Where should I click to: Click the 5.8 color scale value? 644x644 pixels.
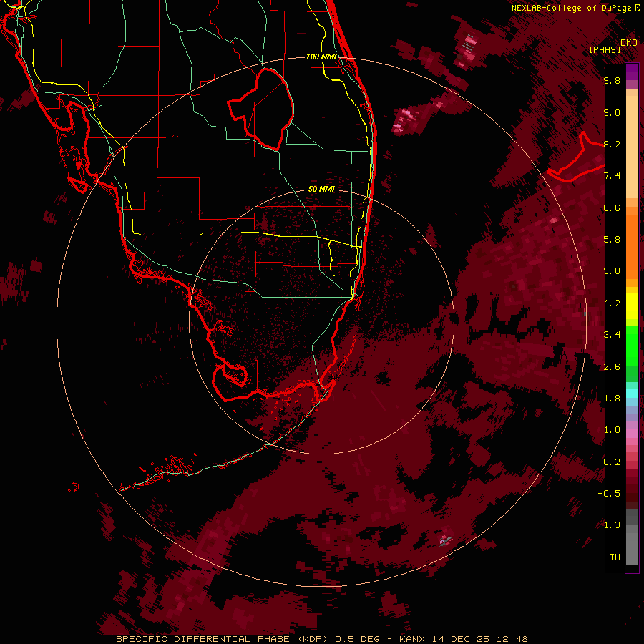coord(612,240)
